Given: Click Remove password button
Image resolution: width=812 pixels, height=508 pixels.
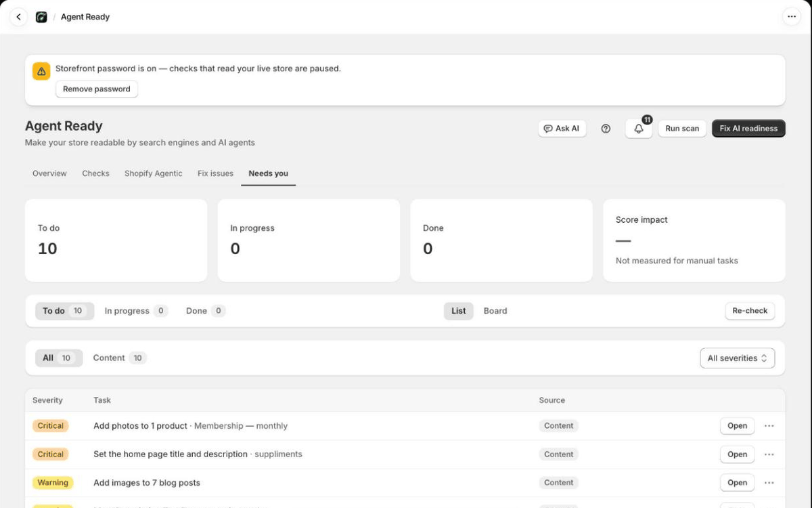Looking at the screenshot, I should point(97,89).
